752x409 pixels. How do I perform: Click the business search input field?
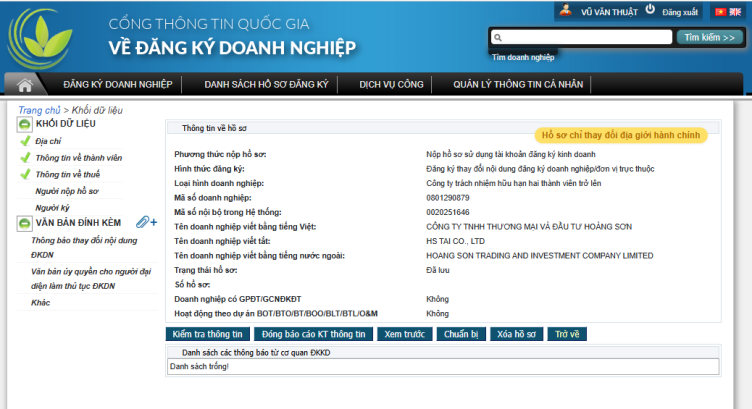pyautogui.click(x=581, y=37)
